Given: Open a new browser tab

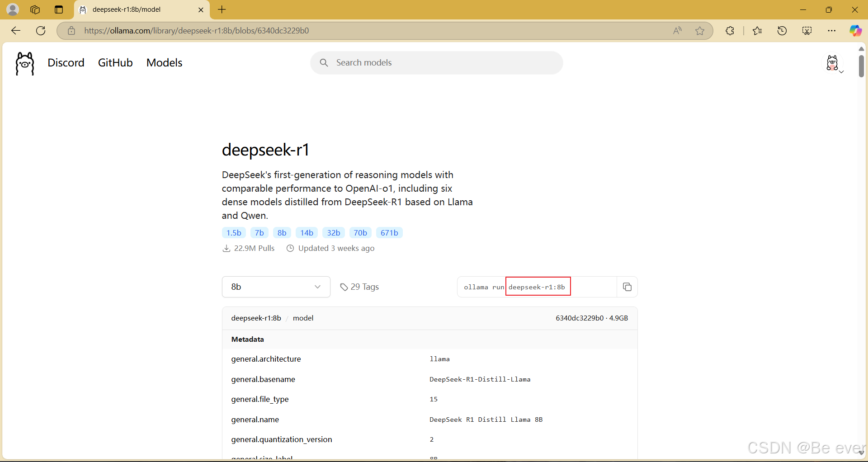Looking at the screenshot, I should click(221, 9).
